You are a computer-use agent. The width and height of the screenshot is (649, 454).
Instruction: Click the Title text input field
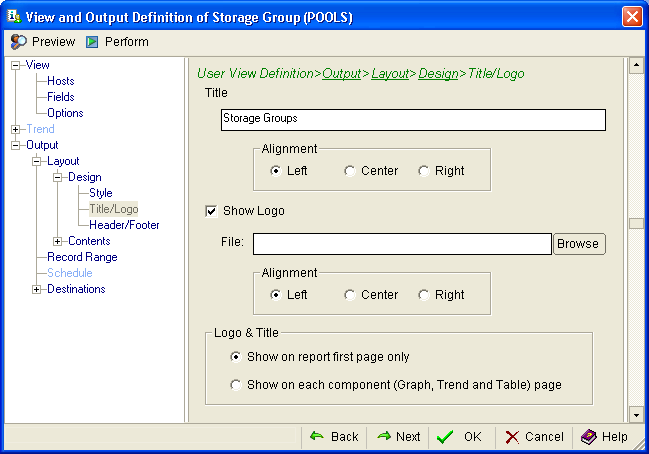413,119
